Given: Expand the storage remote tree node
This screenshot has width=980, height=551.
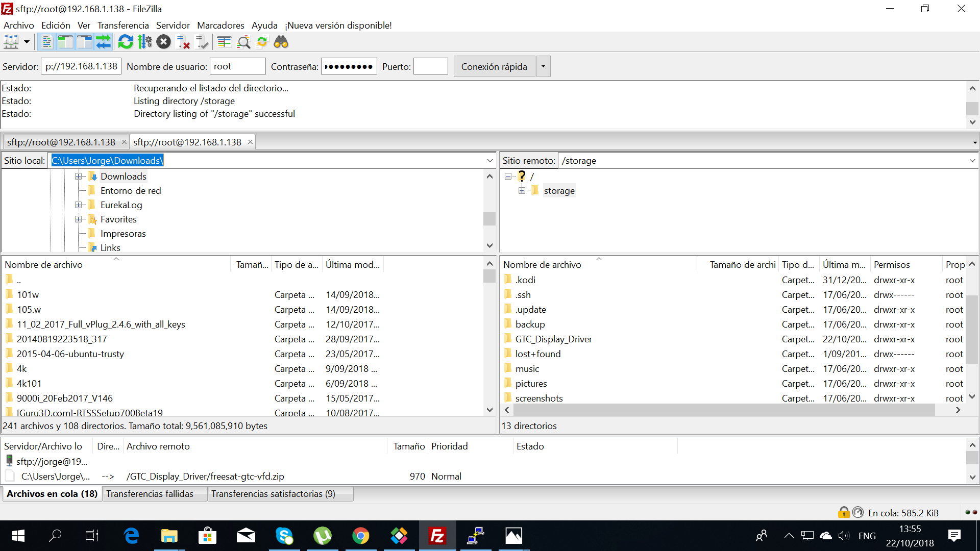Looking at the screenshot, I should (522, 190).
